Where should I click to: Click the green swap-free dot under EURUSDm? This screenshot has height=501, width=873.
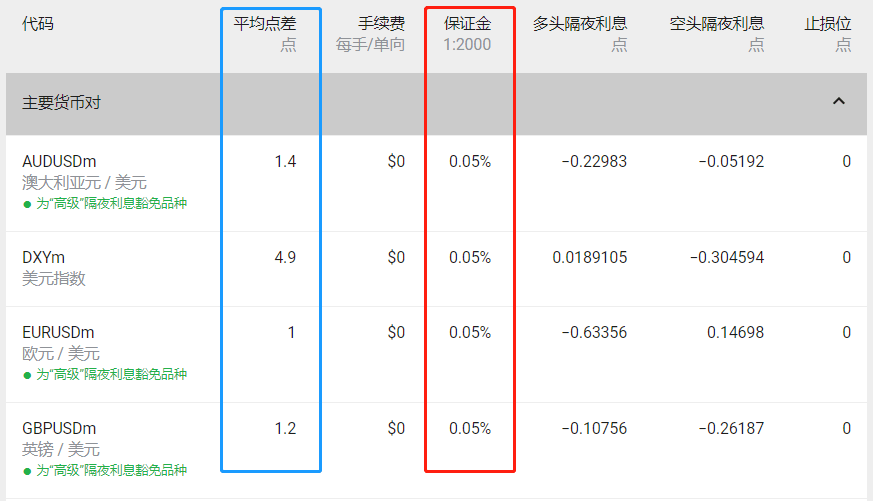(27, 375)
